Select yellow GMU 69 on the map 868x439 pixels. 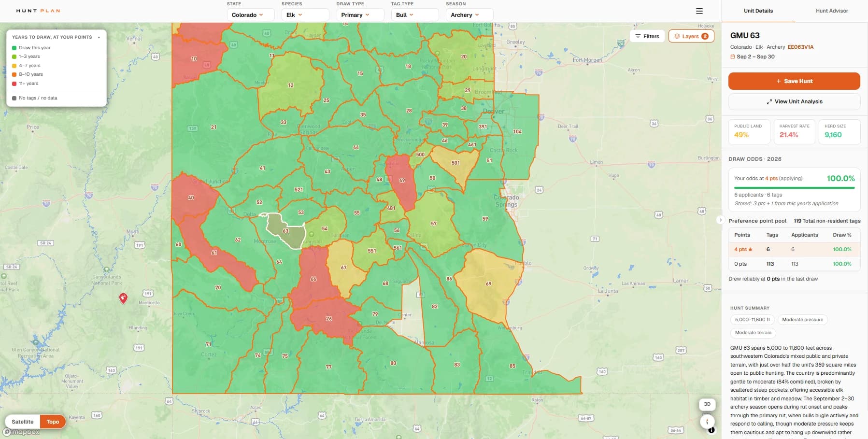pyautogui.click(x=488, y=283)
